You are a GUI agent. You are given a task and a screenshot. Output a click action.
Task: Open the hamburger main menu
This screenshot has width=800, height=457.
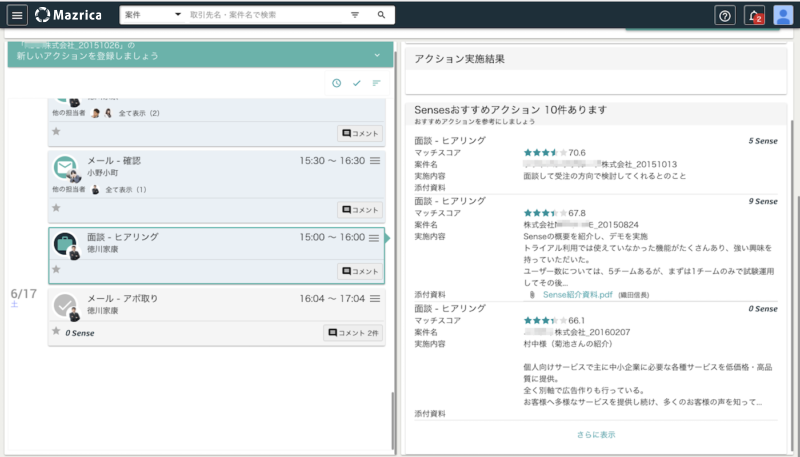(x=17, y=15)
